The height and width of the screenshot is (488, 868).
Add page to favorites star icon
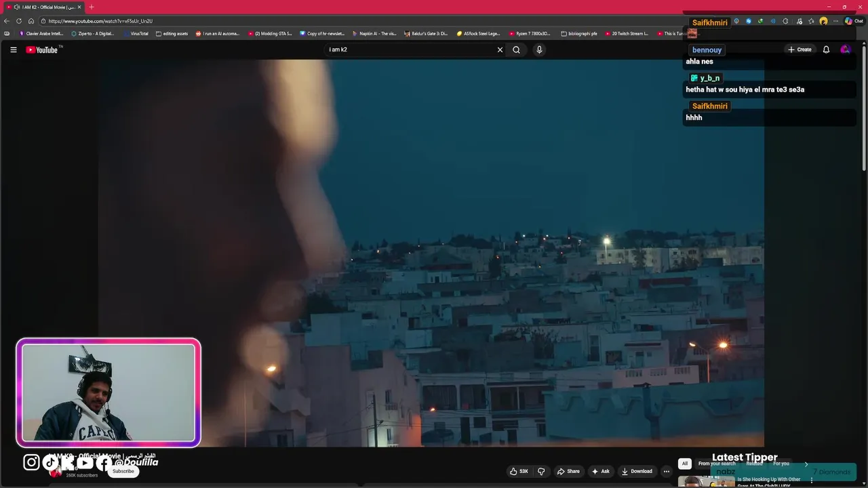point(811,21)
